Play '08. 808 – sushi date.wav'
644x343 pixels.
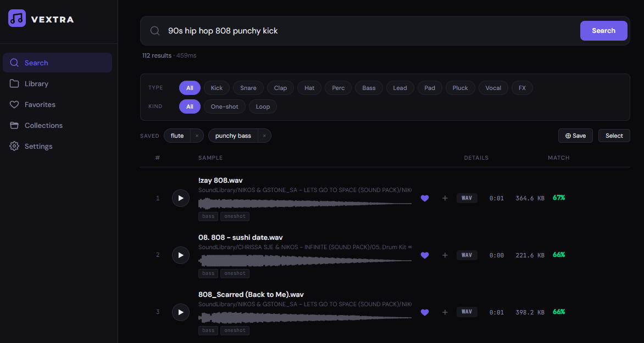[181, 255]
